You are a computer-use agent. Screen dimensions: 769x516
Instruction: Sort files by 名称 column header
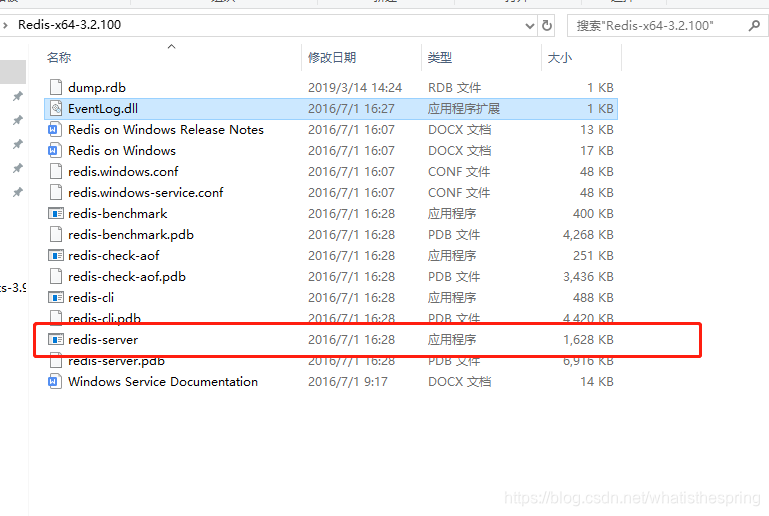click(59, 58)
